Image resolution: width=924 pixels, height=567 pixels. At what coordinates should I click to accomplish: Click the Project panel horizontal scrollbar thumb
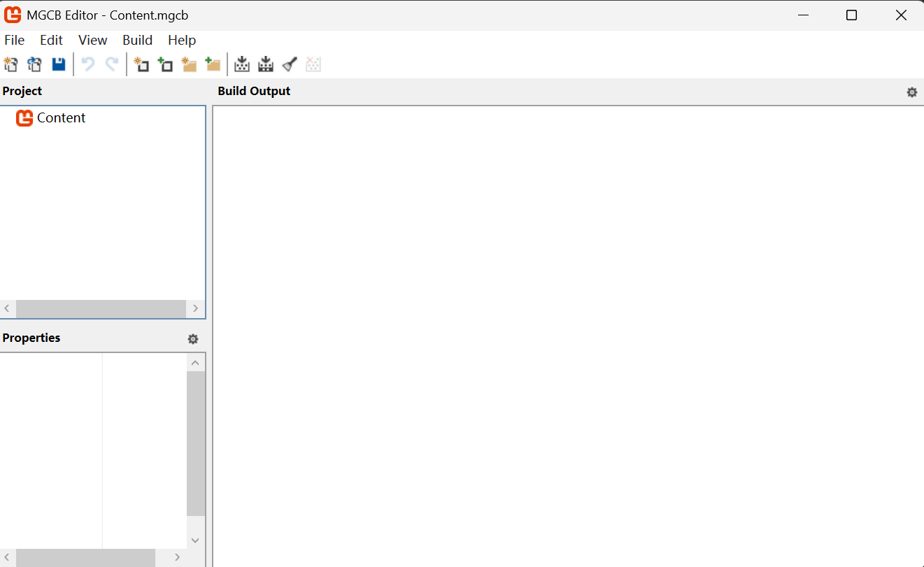pyautogui.click(x=101, y=308)
